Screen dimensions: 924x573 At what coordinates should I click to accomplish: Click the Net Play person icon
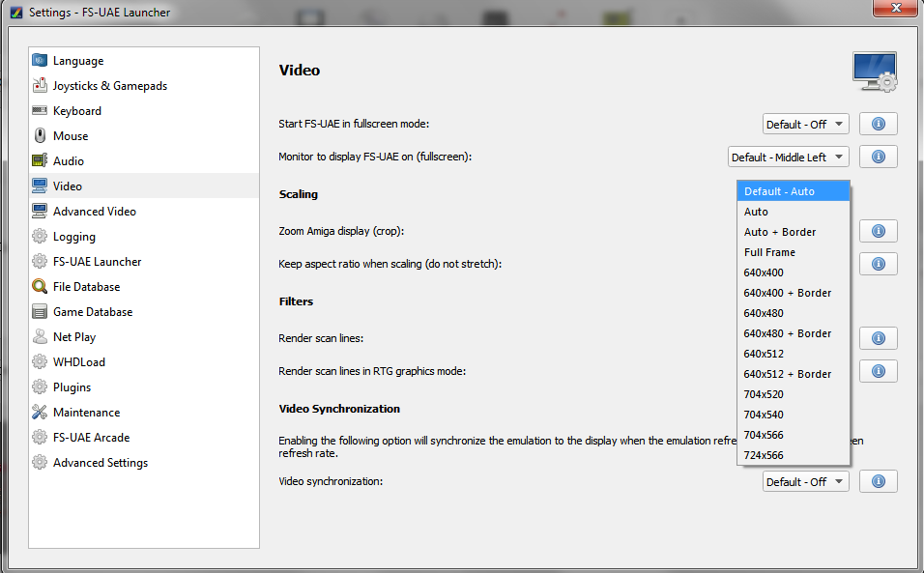[x=40, y=337]
